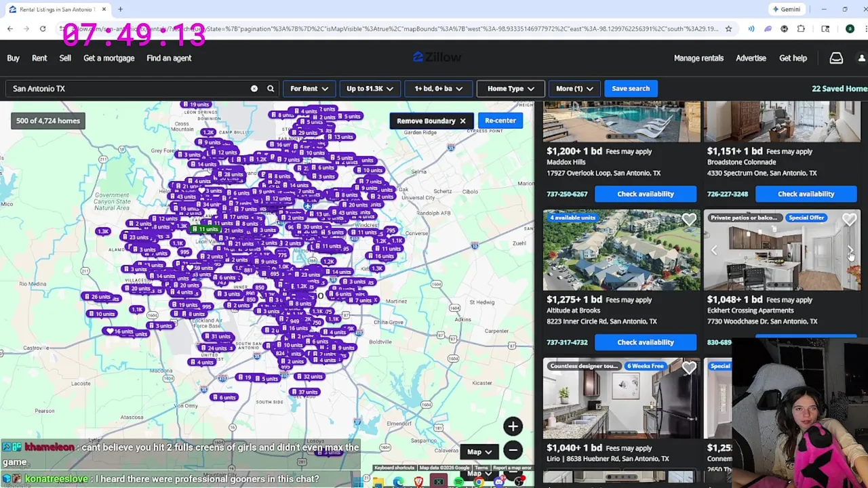Select '17927 Overlook Loop, San Antonio, TX' address
This screenshot has width=868, height=488.
click(x=603, y=173)
